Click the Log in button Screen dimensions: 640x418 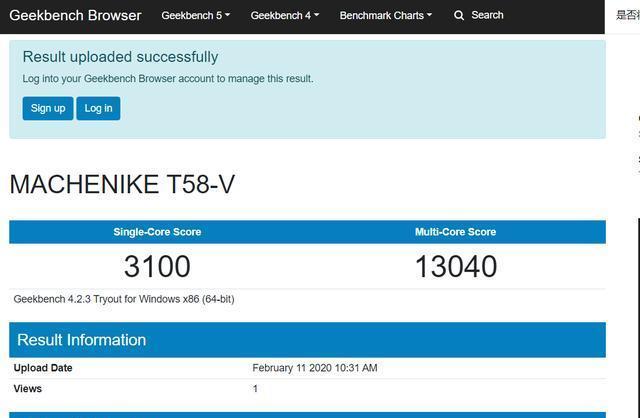98,108
